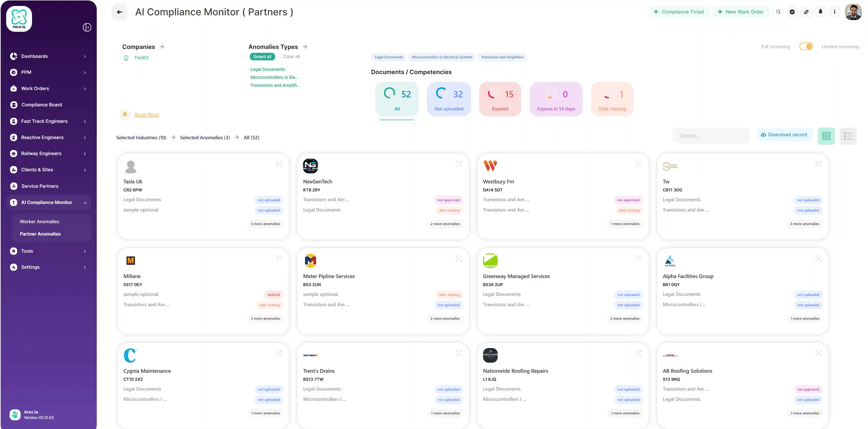Expand the Mater Pipline Services card
Screen dimensions: 868x429
(x=459, y=258)
